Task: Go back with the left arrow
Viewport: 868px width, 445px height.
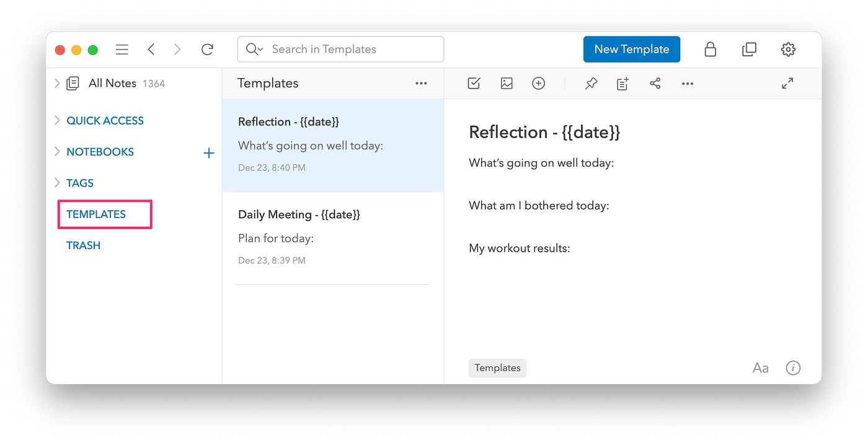Action: [x=151, y=50]
